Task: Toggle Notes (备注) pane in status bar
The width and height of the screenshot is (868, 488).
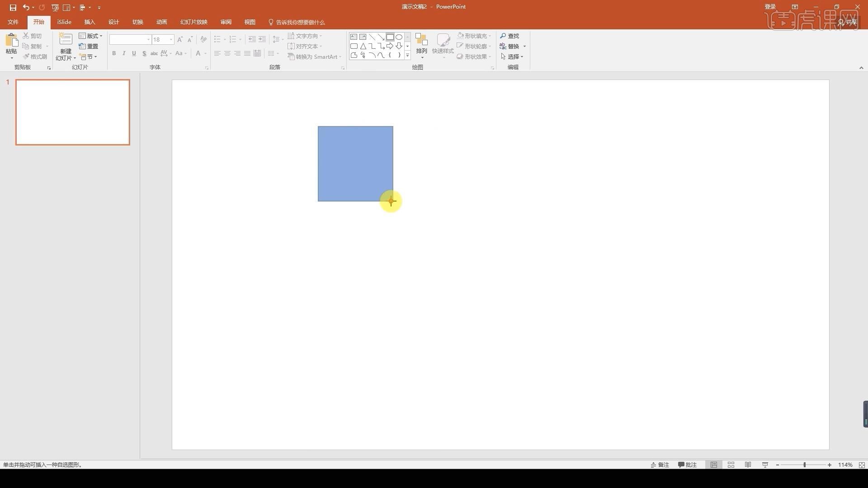Action: 660,465
